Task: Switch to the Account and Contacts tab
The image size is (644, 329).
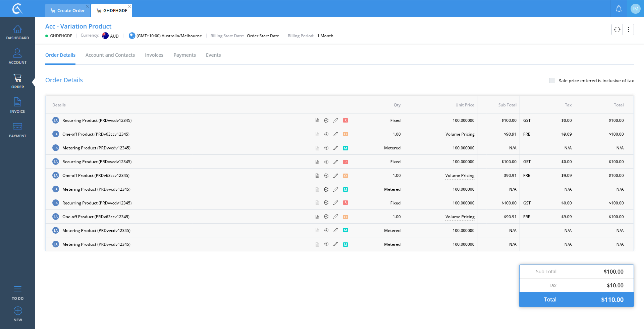Action: [x=110, y=55]
